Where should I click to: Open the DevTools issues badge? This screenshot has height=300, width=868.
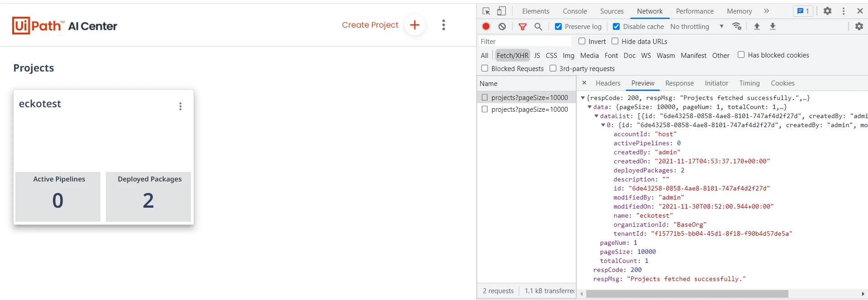click(803, 11)
